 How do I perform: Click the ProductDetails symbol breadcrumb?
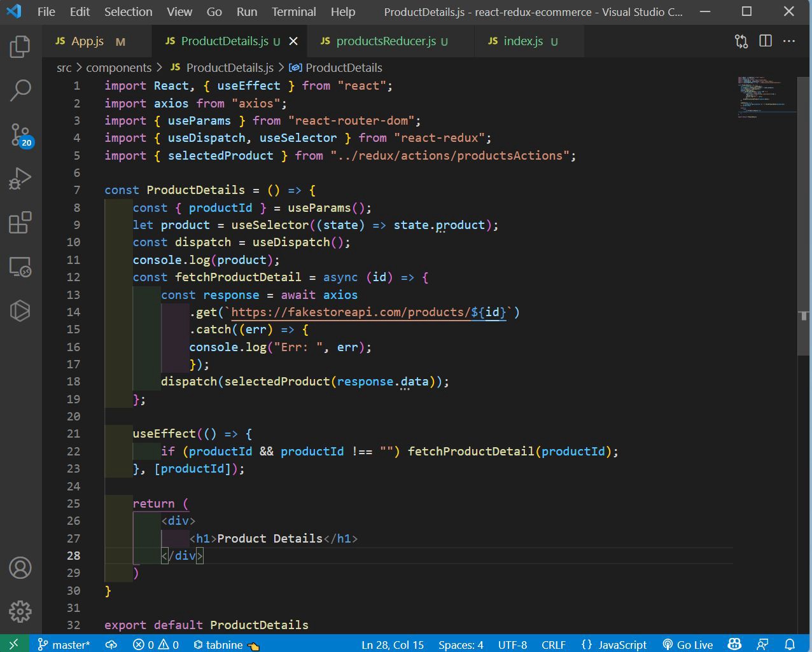click(336, 67)
